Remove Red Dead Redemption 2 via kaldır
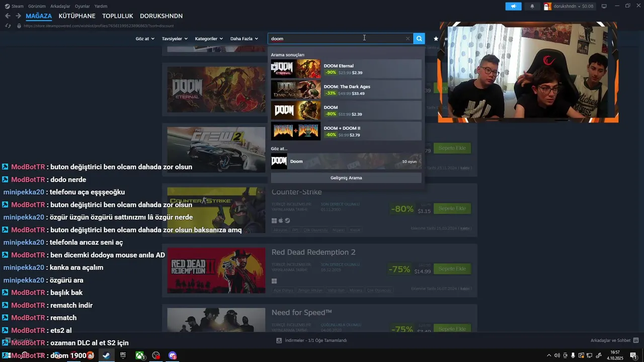This screenshot has width=644, height=362. coord(465,289)
